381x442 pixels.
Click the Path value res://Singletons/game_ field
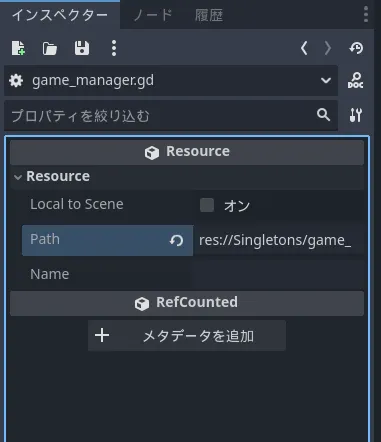(x=278, y=240)
